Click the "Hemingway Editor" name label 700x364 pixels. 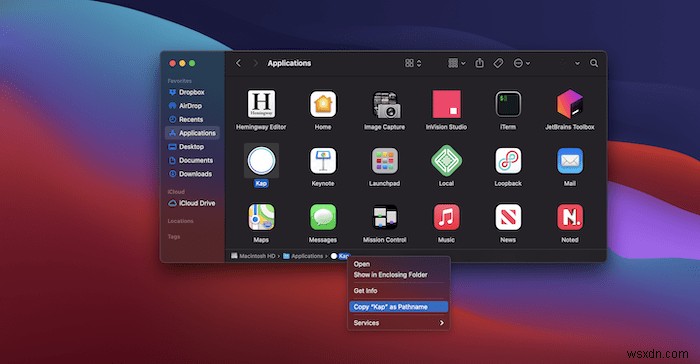pos(261,127)
